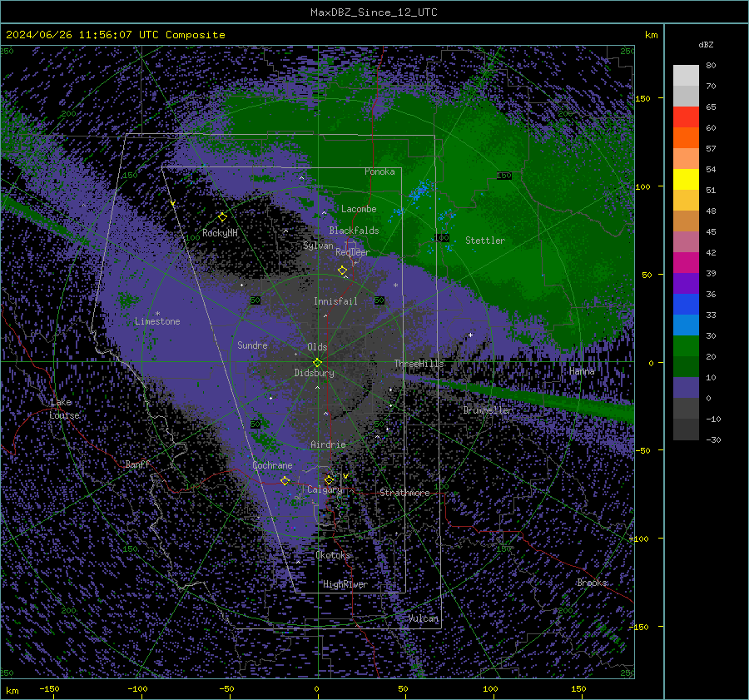The image size is (749, 700).
Task: Click the Strathmore label
Action: [x=404, y=493]
